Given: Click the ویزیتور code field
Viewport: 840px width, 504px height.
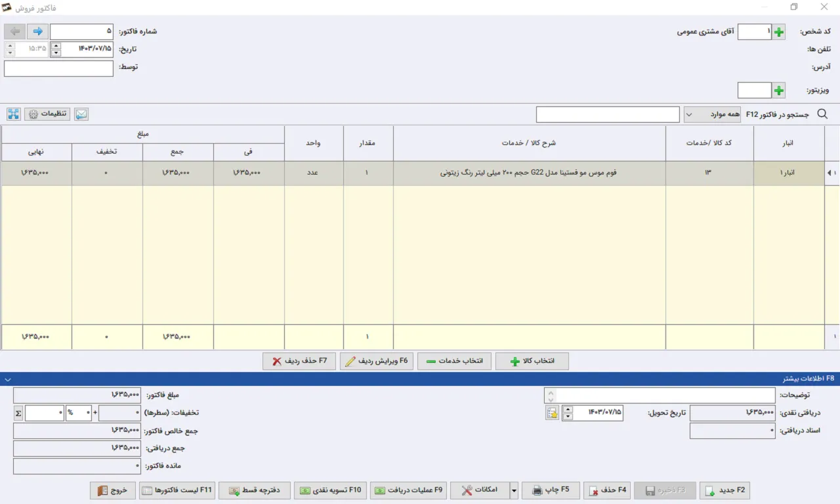Looking at the screenshot, I should (x=755, y=90).
